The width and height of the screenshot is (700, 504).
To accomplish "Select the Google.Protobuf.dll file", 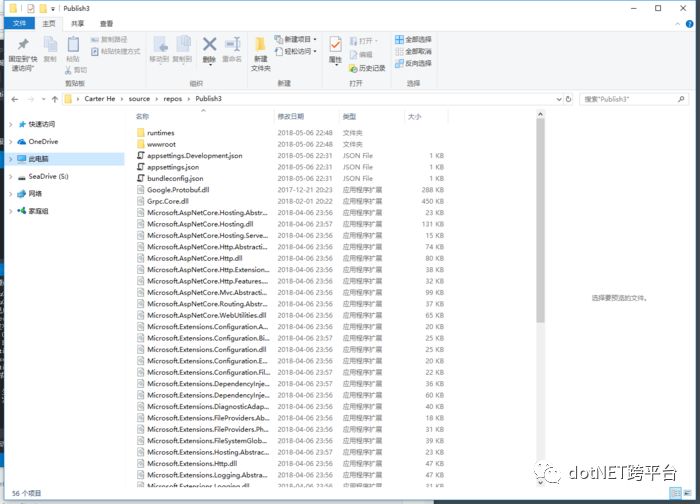I will point(178,190).
